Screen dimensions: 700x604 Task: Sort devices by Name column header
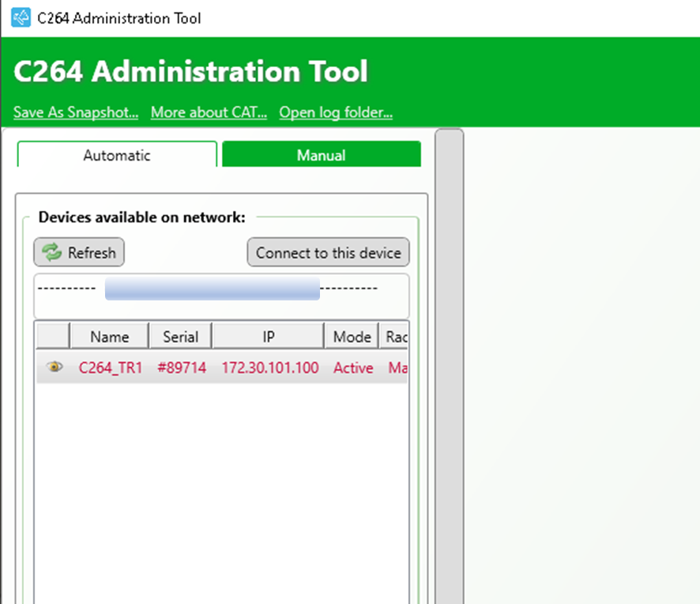[109, 336]
